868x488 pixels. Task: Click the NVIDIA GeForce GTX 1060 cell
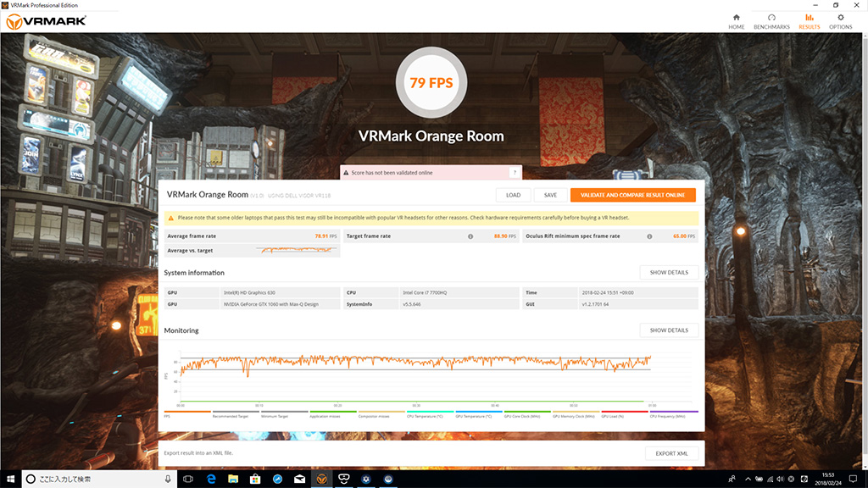(x=280, y=304)
